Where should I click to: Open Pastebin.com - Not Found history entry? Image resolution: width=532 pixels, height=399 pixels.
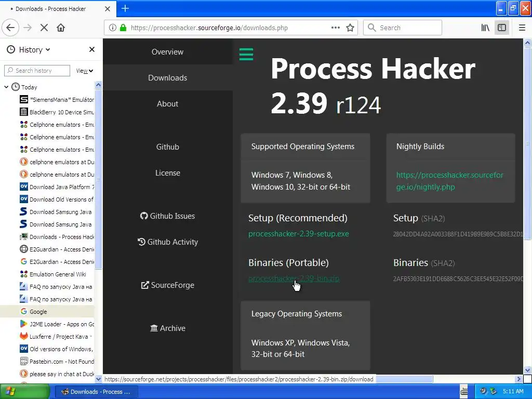[x=57, y=362]
